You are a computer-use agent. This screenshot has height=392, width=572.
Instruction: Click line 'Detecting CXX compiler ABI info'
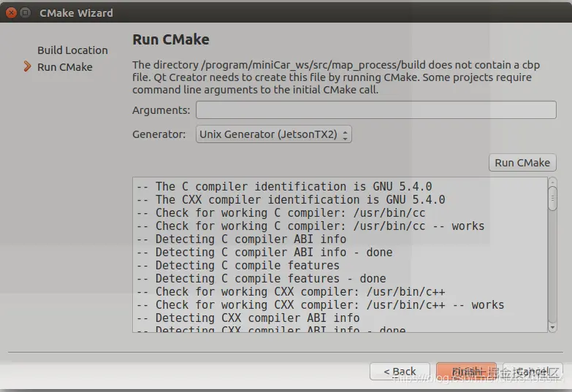click(248, 318)
